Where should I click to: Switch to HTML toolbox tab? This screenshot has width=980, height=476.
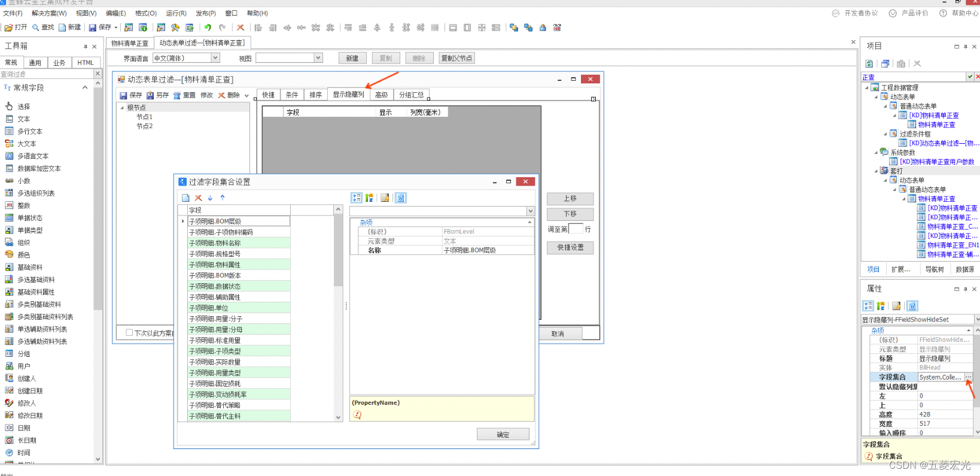[x=86, y=62]
